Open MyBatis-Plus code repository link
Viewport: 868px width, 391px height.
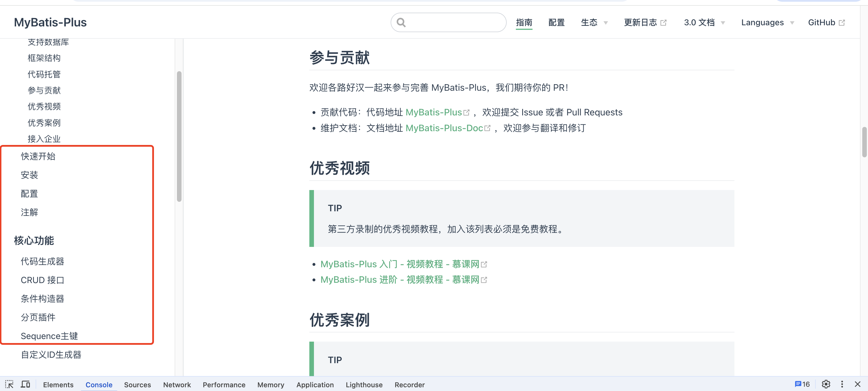pos(433,113)
